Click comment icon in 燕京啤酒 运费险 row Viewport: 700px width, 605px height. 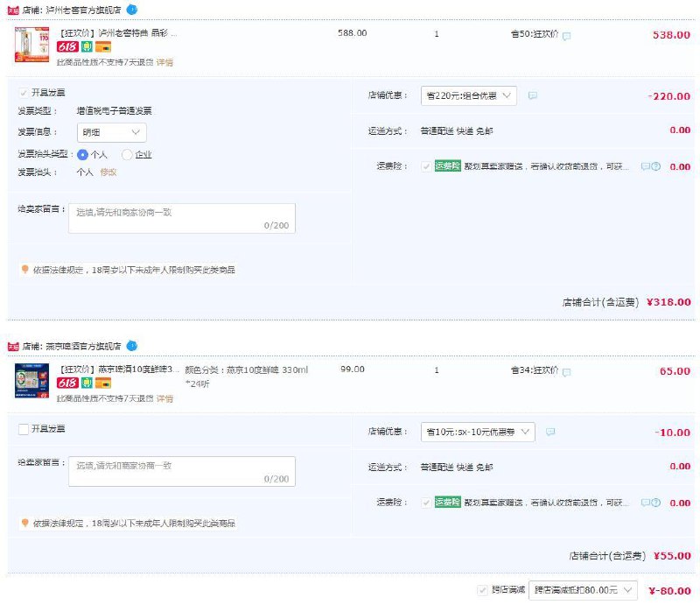(x=646, y=503)
